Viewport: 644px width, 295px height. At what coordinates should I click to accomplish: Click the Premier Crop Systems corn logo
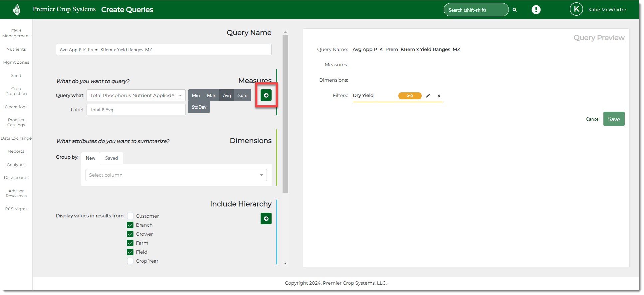pos(16,10)
